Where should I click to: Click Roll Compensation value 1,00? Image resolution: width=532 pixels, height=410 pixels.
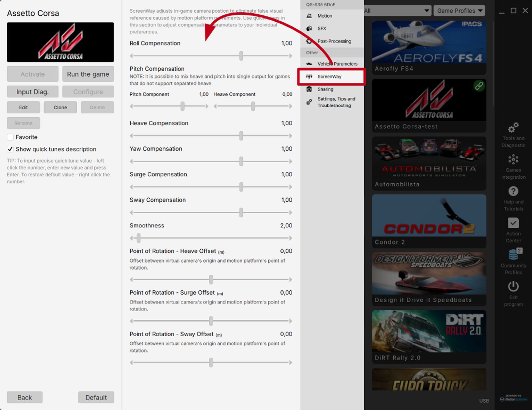tap(287, 43)
